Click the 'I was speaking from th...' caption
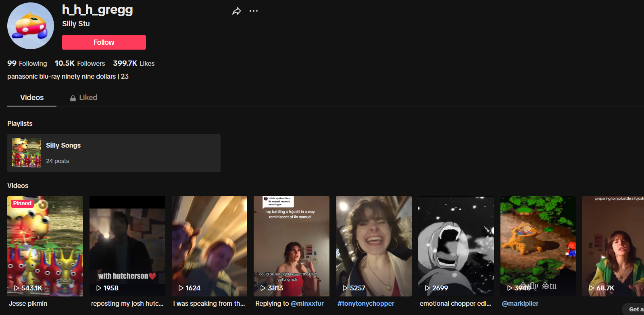 click(x=209, y=303)
